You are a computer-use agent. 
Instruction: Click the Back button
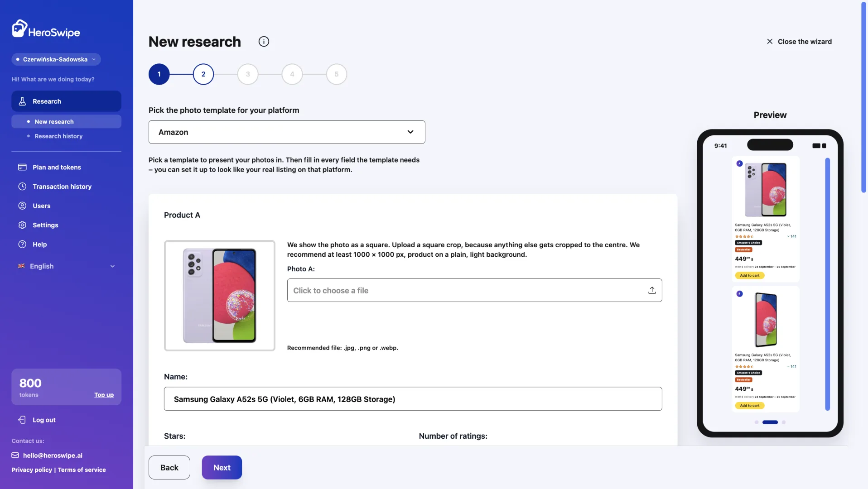(169, 467)
